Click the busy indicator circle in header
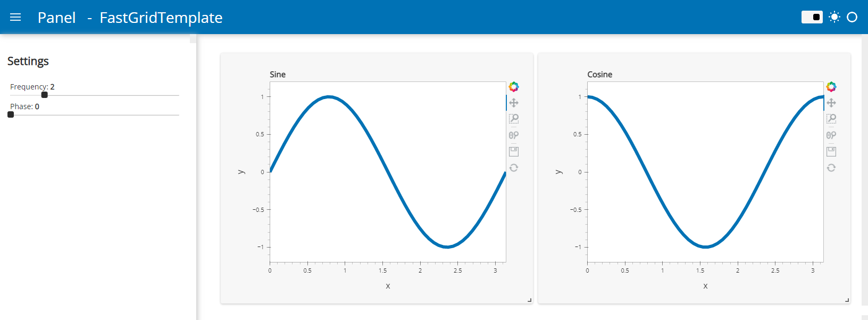Screen dimensions: 868x320 (852, 17)
